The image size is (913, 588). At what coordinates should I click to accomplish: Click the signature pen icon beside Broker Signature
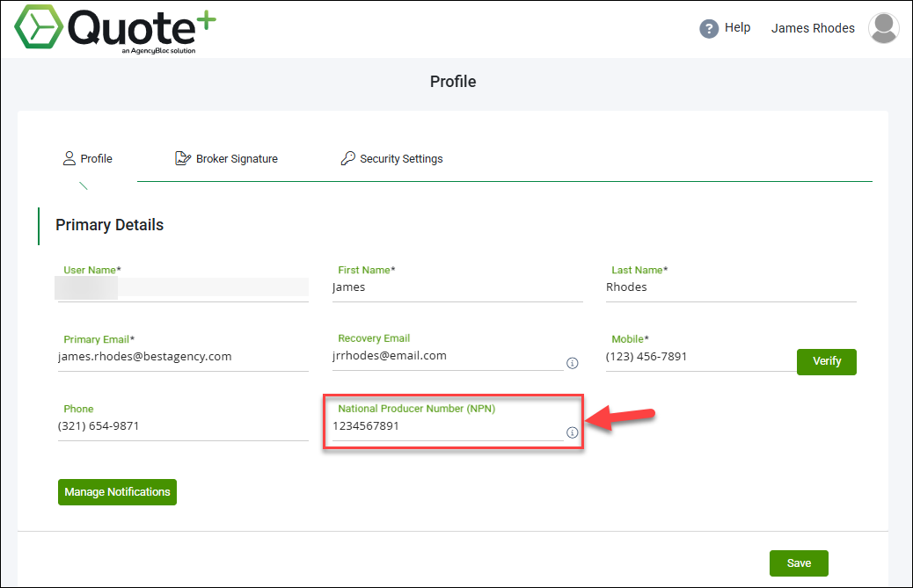pyautogui.click(x=183, y=158)
